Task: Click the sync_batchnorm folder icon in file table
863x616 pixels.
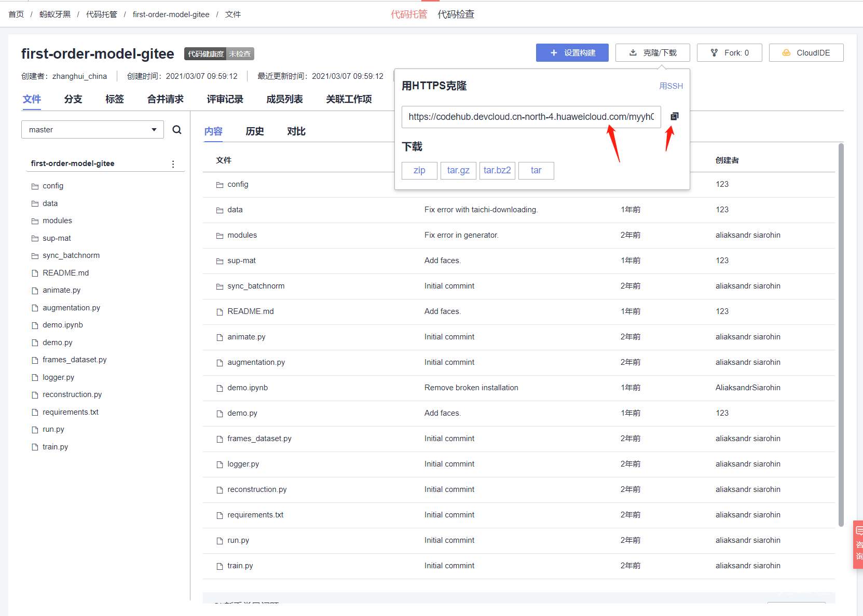Action: tap(220, 286)
